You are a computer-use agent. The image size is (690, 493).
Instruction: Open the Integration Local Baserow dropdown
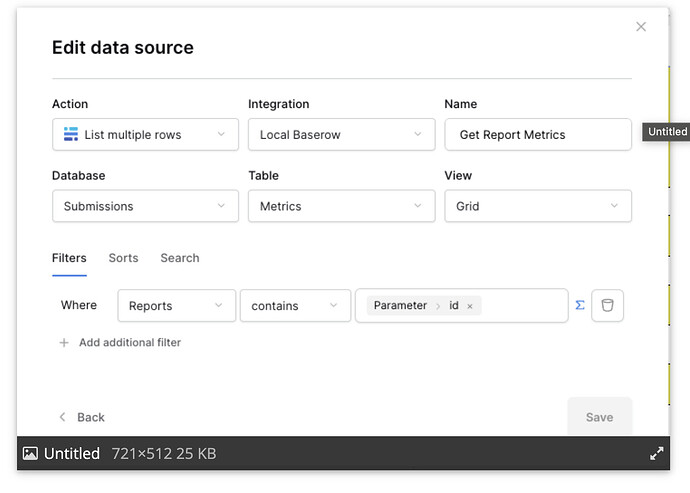[x=341, y=134]
